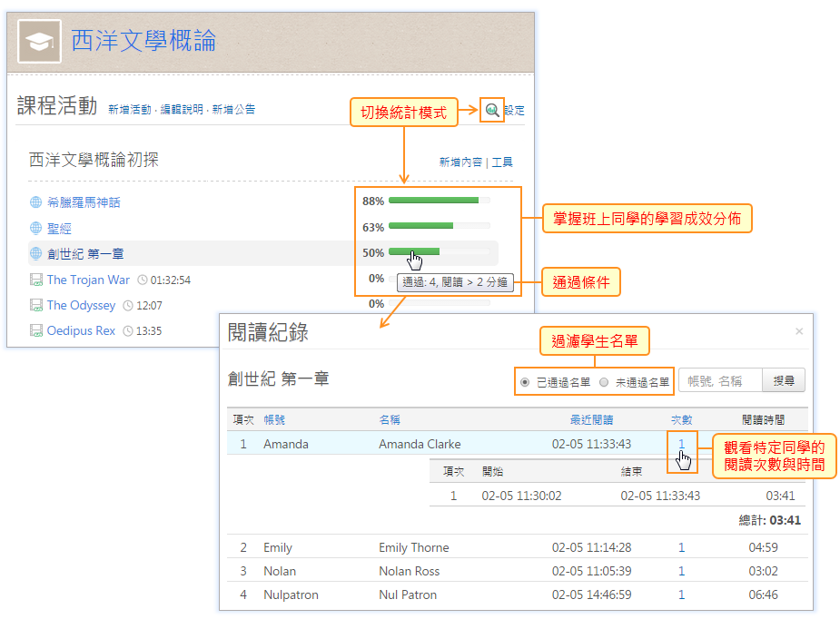Image resolution: width=840 pixels, height=619 pixels.
Task: Expand Nolan's read count entry
Action: click(681, 571)
